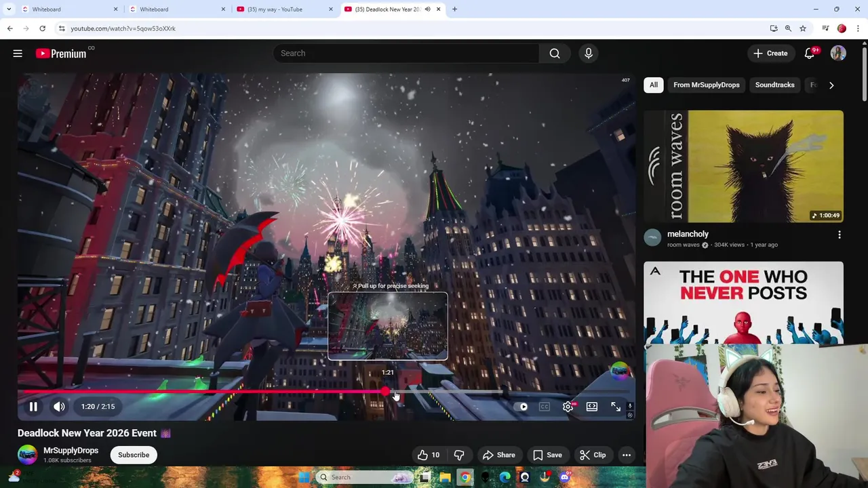Toggle autoplay switch in the player
This screenshot has height=488, width=868.
pos(522,407)
